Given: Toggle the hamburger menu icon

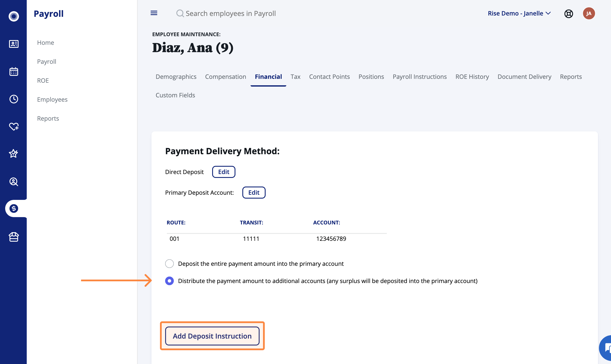Looking at the screenshot, I should tap(154, 13).
